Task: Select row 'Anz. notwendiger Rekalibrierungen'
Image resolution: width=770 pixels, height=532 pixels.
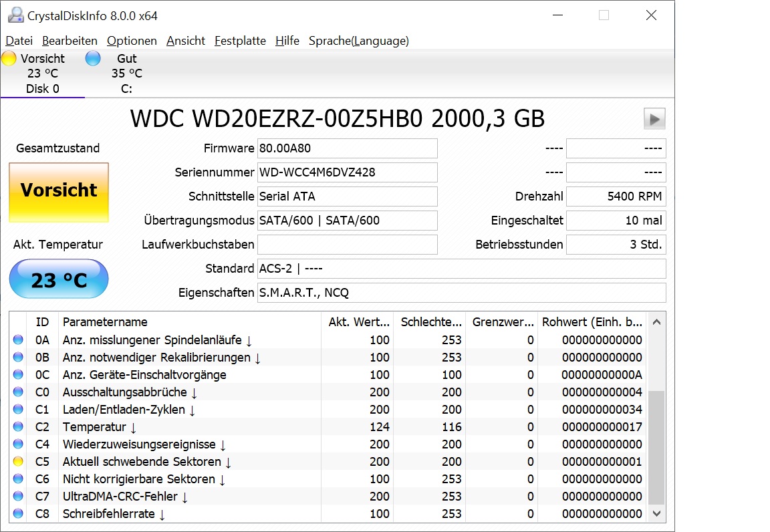Action: 328,357
